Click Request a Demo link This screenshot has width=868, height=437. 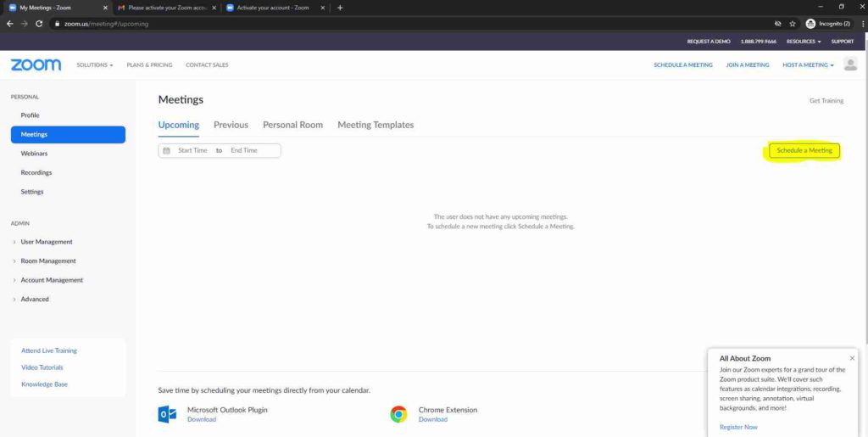click(x=709, y=42)
